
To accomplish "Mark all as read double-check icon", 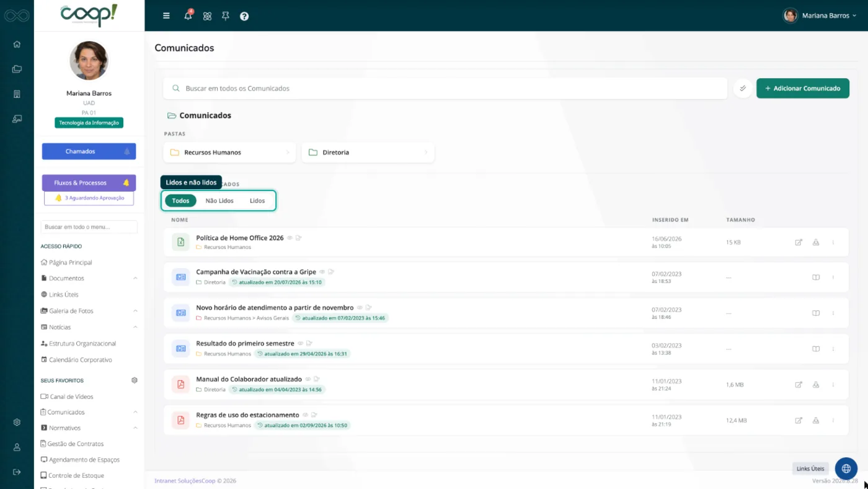I will point(743,89).
